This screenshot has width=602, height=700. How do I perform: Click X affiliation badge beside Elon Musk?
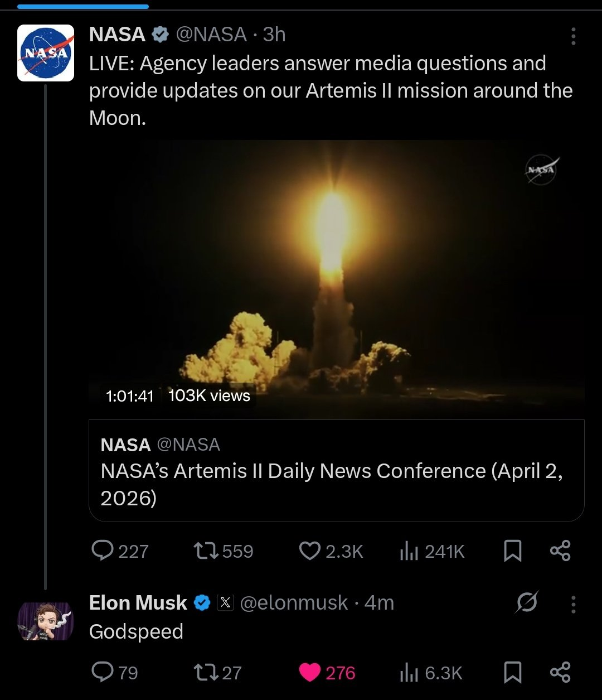(225, 603)
